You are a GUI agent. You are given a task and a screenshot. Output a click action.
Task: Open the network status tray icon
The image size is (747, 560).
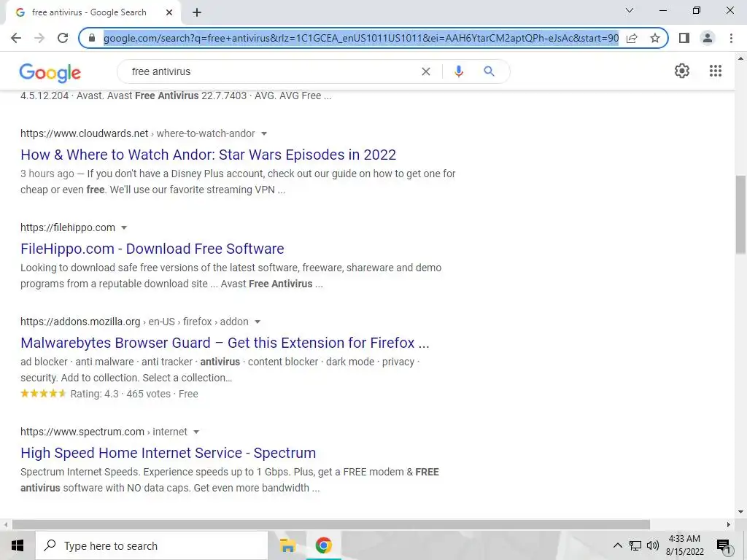pyautogui.click(x=635, y=545)
